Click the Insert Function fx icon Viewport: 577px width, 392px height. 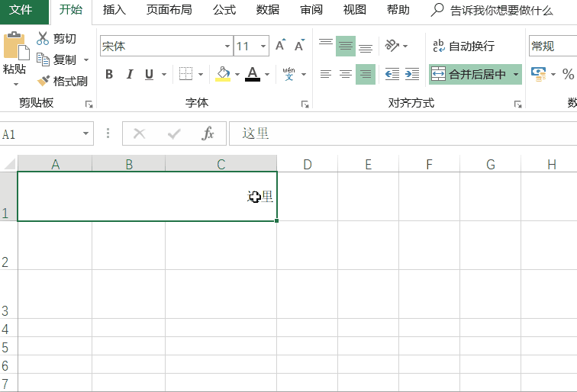[208, 133]
